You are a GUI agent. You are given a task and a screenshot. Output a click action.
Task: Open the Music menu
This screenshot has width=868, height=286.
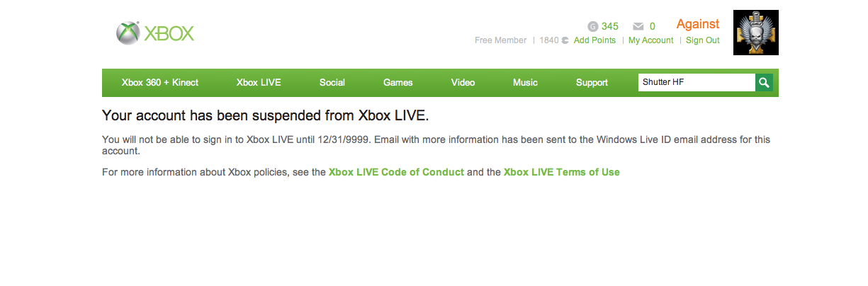(525, 83)
